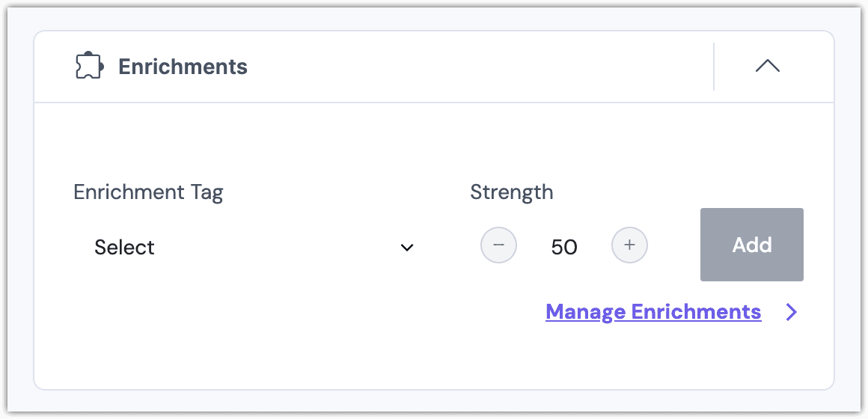Open the Manage Enrichments link
Viewport: 868px width, 419px height.
653,311
